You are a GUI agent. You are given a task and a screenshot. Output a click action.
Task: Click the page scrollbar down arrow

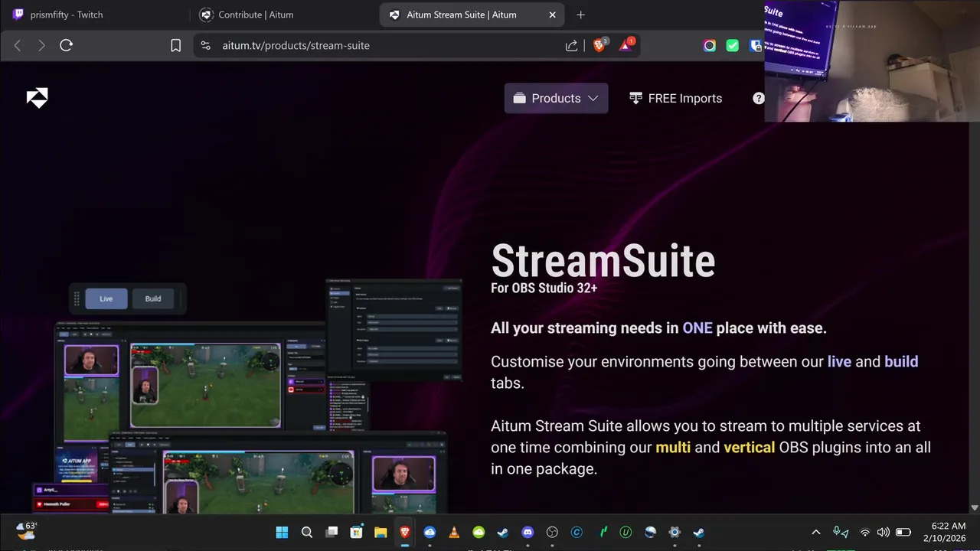pyautogui.click(x=974, y=507)
